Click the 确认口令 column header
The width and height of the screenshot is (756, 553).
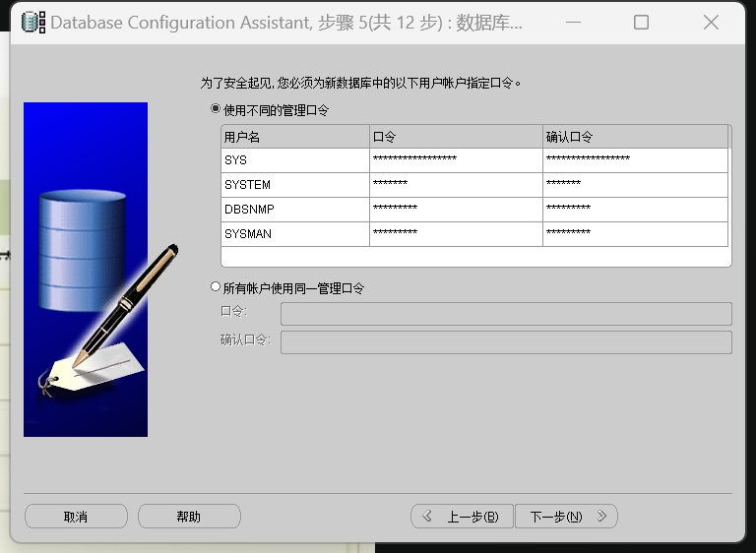(636, 137)
